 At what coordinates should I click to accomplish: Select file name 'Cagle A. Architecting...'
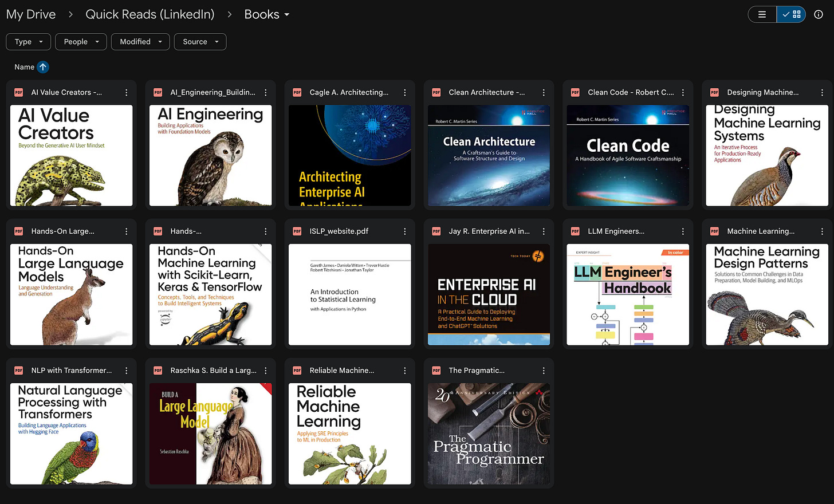pos(349,92)
